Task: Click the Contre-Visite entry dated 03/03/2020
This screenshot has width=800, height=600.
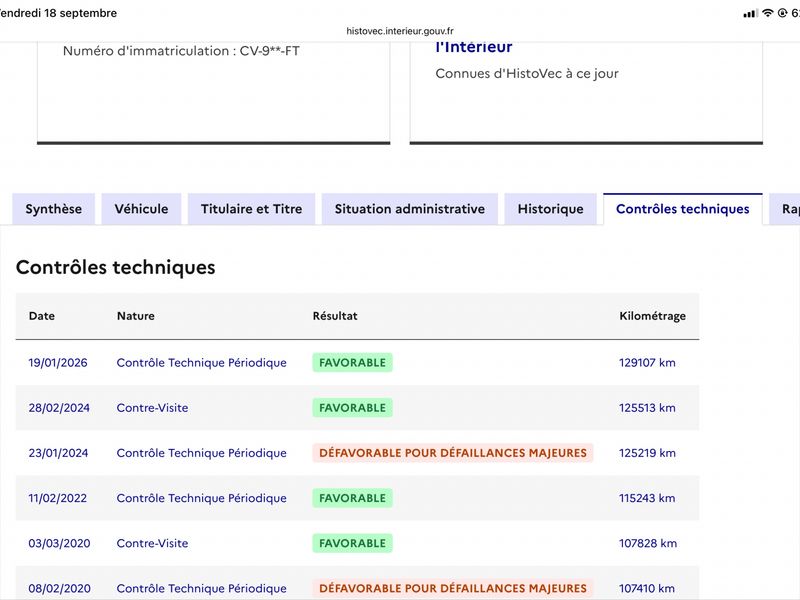Action: tap(153, 543)
